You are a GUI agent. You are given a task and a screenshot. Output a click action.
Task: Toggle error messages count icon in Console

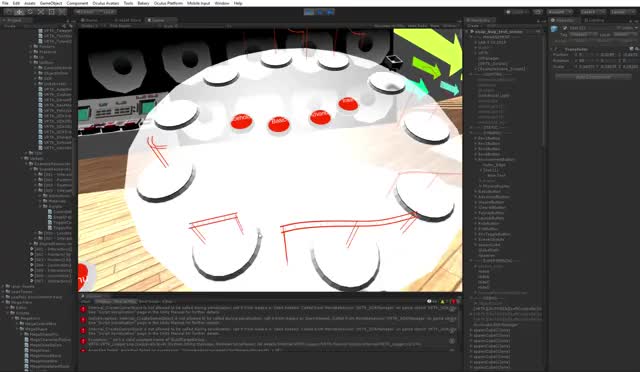pyautogui.click(x=454, y=301)
